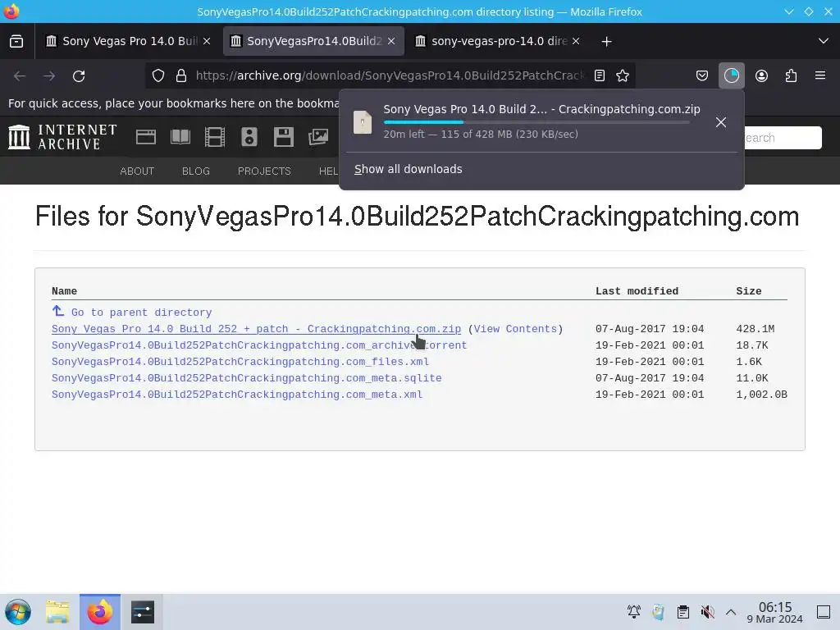Open the settings mixer taskbar app

143,612
